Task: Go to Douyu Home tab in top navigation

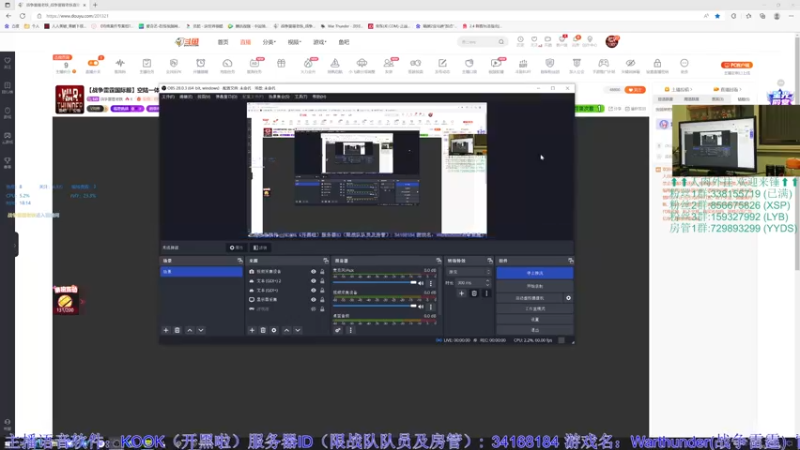Action: point(223,42)
